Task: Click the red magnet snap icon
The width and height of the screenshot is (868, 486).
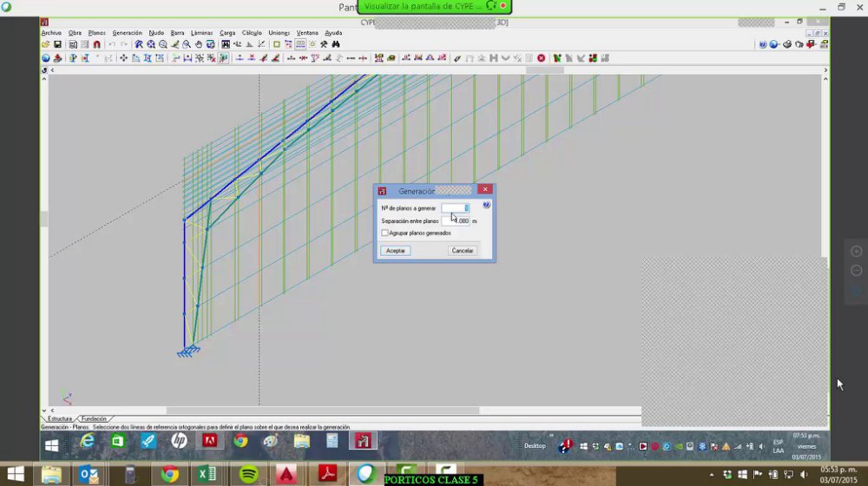Action: pyautogui.click(x=97, y=44)
